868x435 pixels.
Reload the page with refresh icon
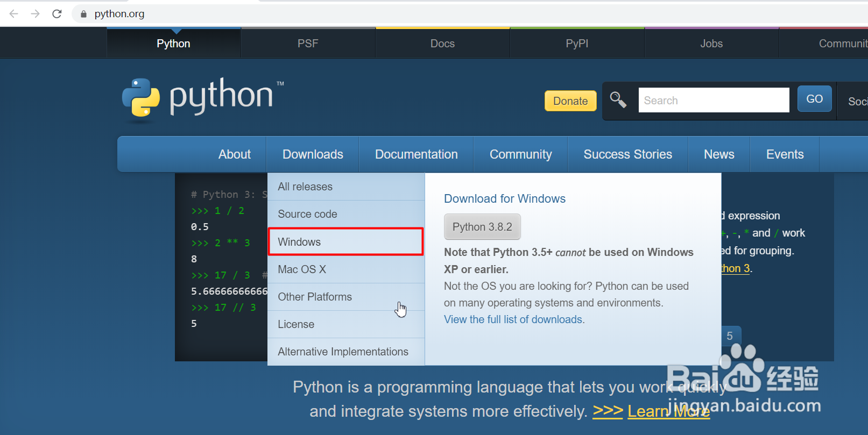(57, 13)
